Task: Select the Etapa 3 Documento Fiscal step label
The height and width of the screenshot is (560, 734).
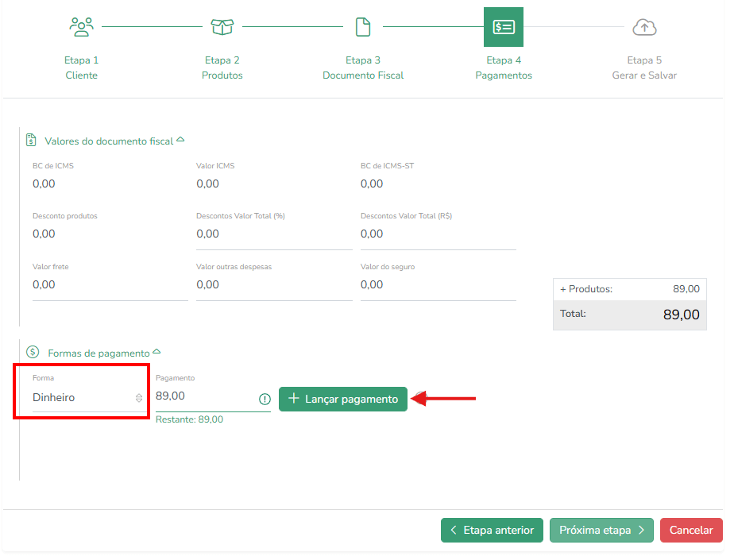Action: coord(363,68)
